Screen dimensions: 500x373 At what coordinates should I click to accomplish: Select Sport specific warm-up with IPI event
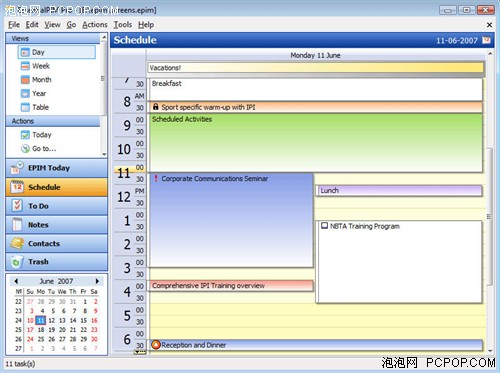pyautogui.click(x=315, y=107)
